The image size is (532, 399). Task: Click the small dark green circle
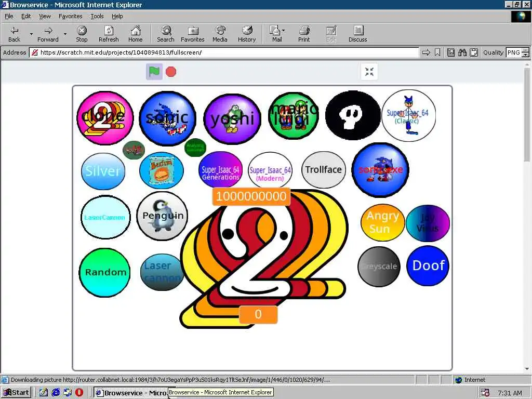(195, 148)
